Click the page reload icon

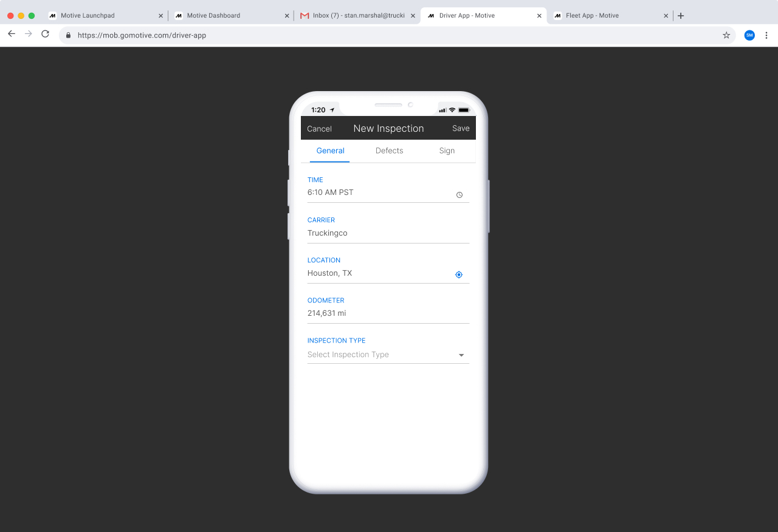point(45,35)
